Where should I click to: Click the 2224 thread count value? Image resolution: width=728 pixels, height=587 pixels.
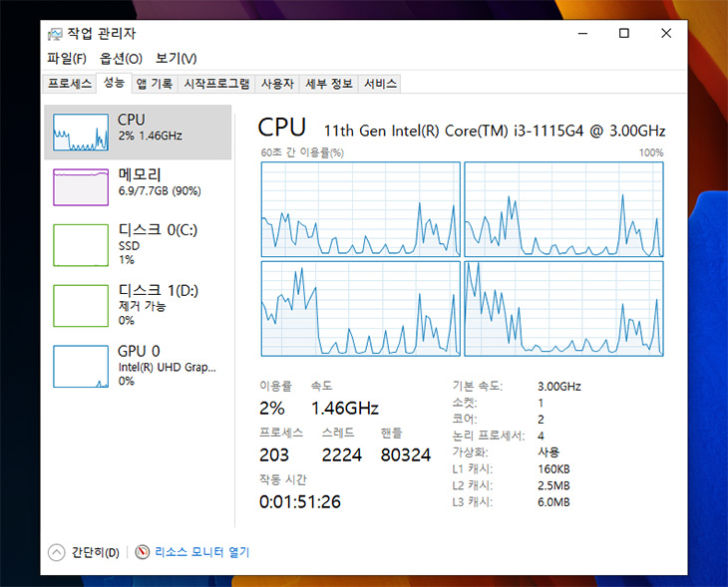click(x=342, y=454)
